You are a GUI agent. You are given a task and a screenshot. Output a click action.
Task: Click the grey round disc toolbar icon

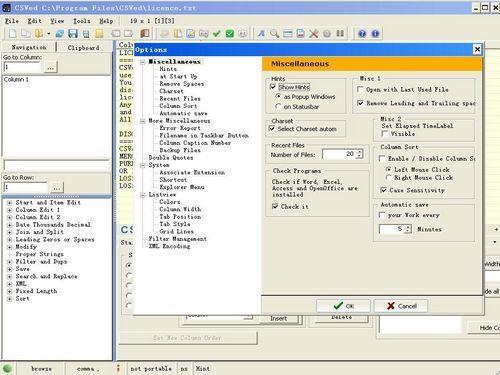[327, 33]
